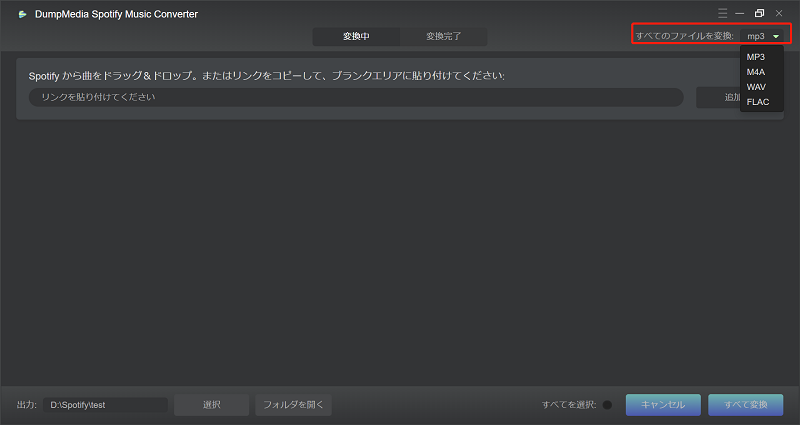The width and height of the screenshot is (800, 425).
Task: Focus the リンクを貼り付けてください link field
Action: click(x=356, y=97)
